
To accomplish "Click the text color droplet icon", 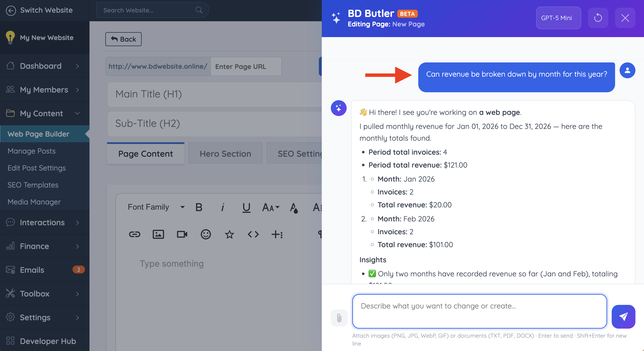I will 294,208.
